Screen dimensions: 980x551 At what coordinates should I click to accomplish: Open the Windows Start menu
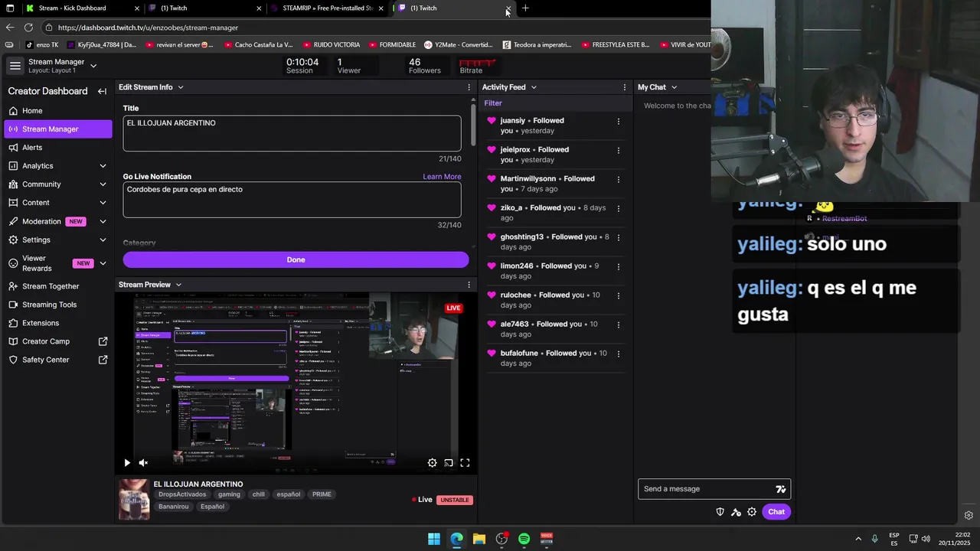tap(433, 539)
